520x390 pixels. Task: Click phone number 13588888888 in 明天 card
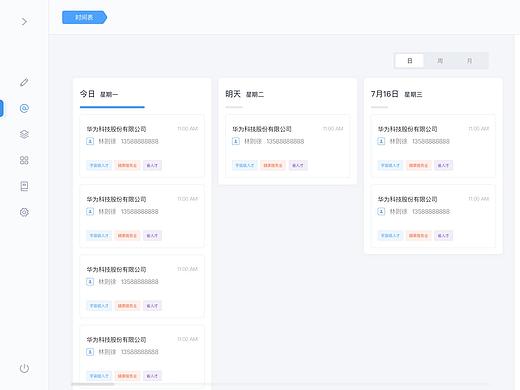[x=285, y=141]
